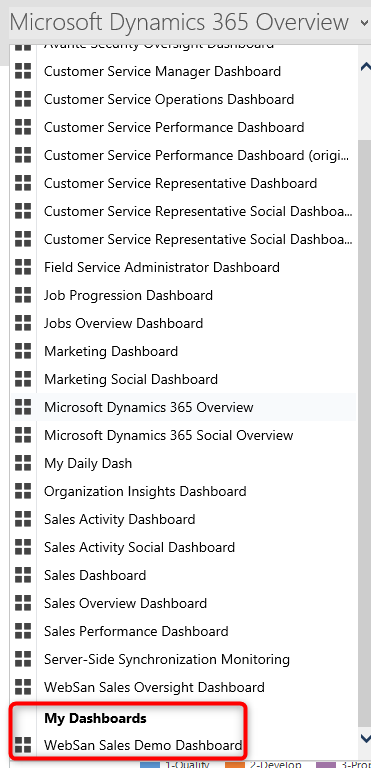The image size is (371, 768).
Task: Click icon next to My Daily Dash
Action: [x=23, y=463]
